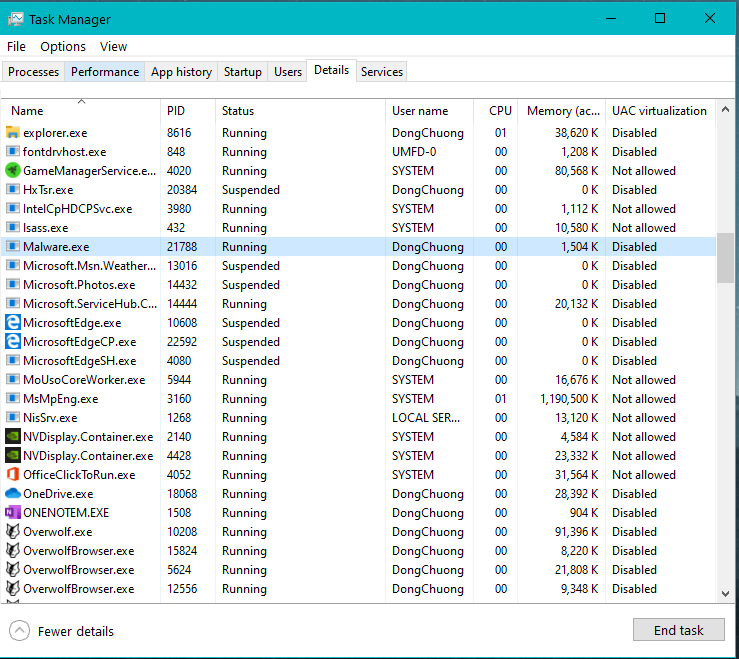739x659 pixels.
Task: Click the scrollbar down arrow
Action: tap(725, 593)
